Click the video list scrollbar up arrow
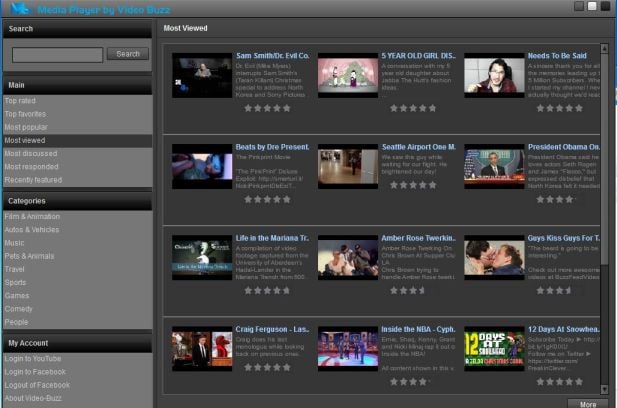617x408 pixels. (604, 48)
